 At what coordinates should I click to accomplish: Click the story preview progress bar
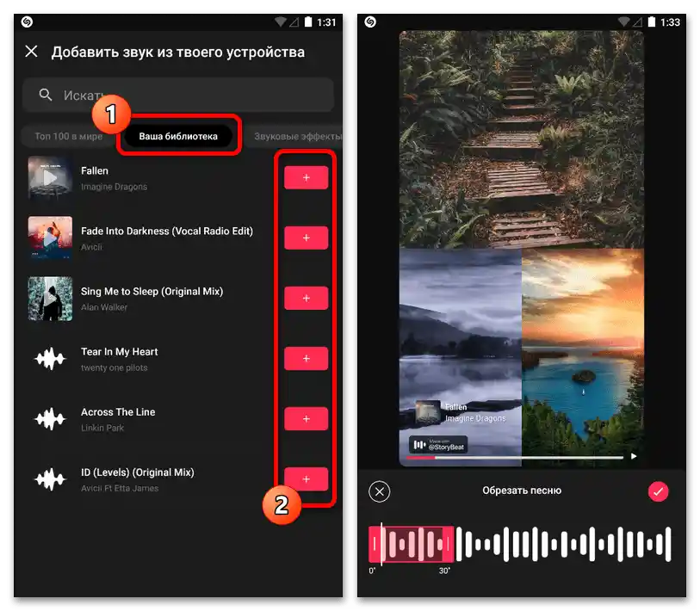[x=515, y=458]
